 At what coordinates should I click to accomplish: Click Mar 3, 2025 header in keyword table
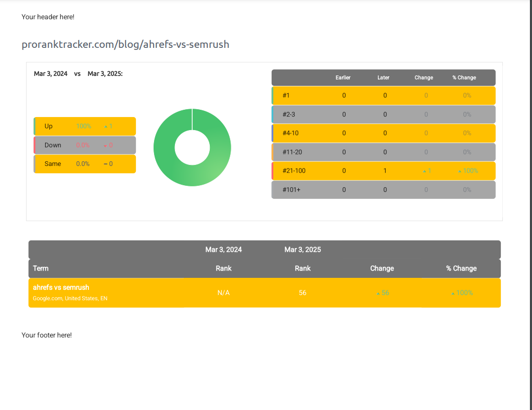[302, 250]
